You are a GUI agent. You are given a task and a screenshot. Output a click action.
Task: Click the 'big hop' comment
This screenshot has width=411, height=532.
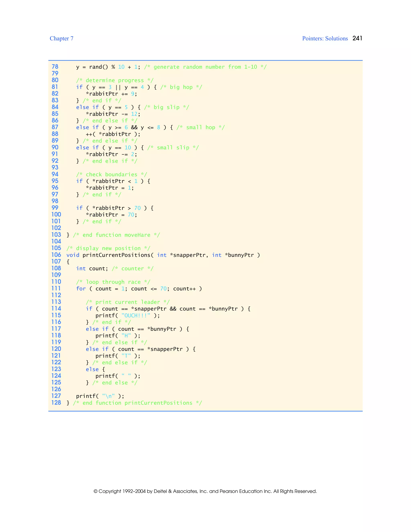click(181, 87)
